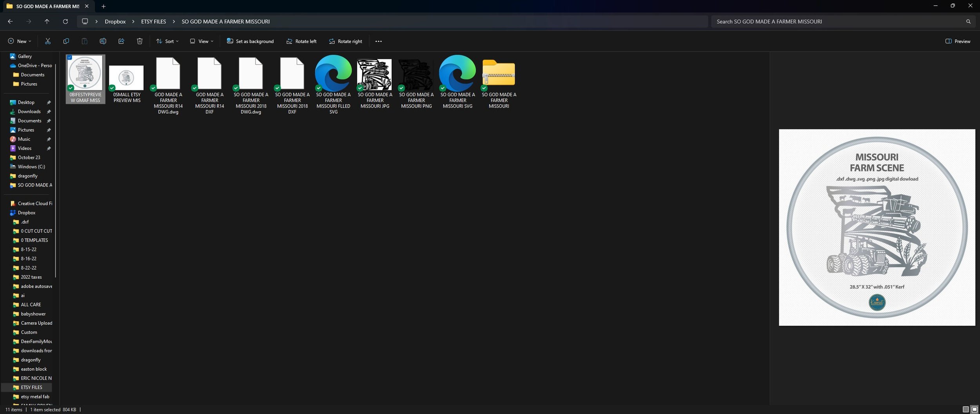Click the Rotate right button
This screenshot has width=980, height=414.
point(345,41)
